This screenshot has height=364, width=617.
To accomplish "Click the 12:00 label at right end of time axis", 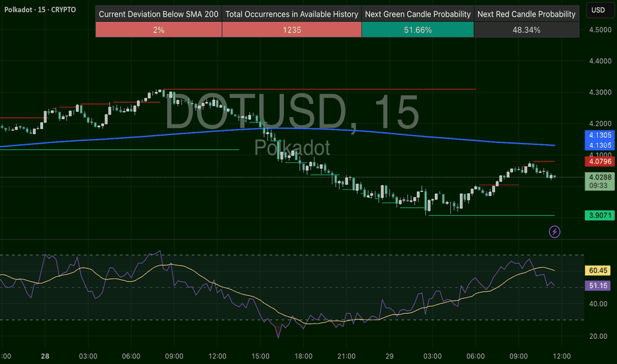I will [561, 356].
